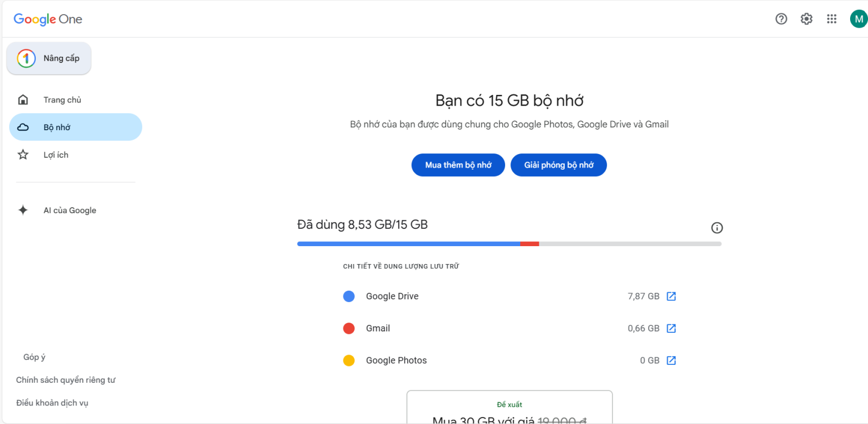Screen dimensions: 868x424
Task: Open the Bộ nhớ sidebar entry
Action: (x=57, y=126)
